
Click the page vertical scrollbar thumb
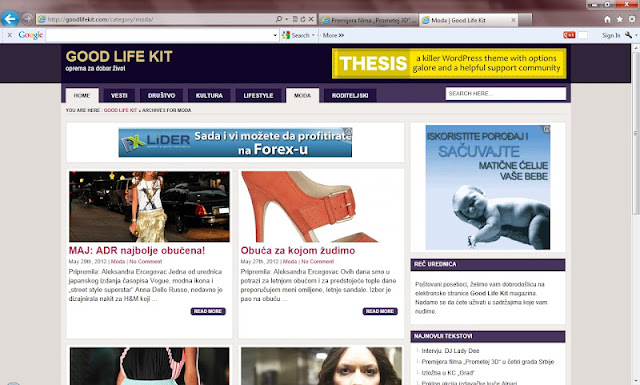click(636, 133)
